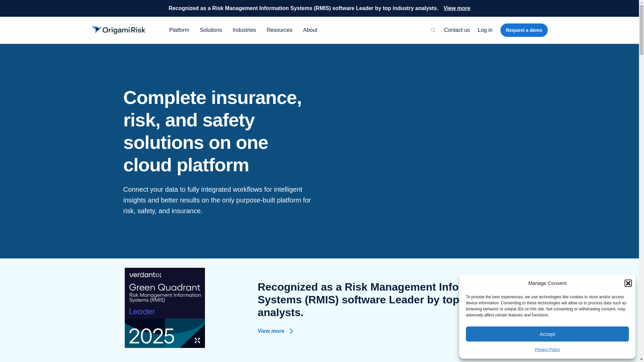
Task: Click the 'Recognized as a Risk Management' section heading
Action: click(359, 300)
